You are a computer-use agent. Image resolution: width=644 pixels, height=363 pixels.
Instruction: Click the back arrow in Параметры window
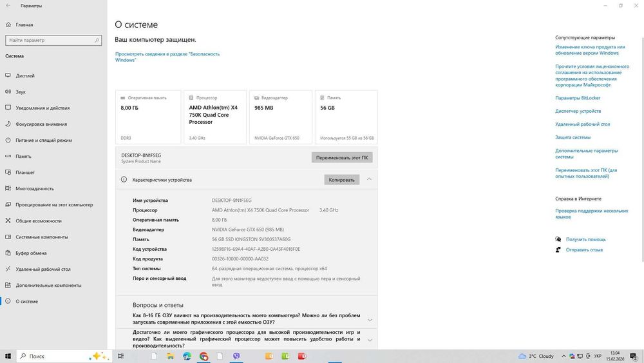point(8,6)
